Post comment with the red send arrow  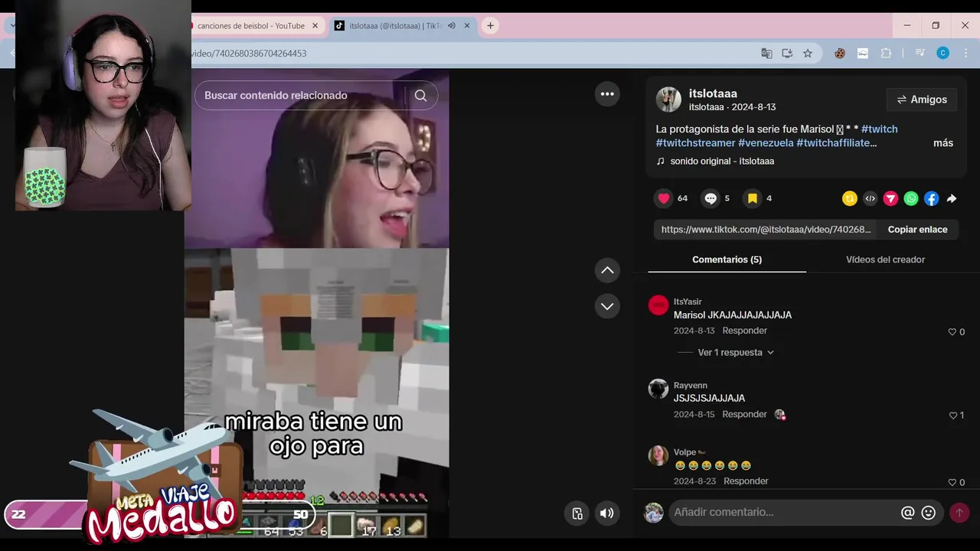[x=959, y=513]
